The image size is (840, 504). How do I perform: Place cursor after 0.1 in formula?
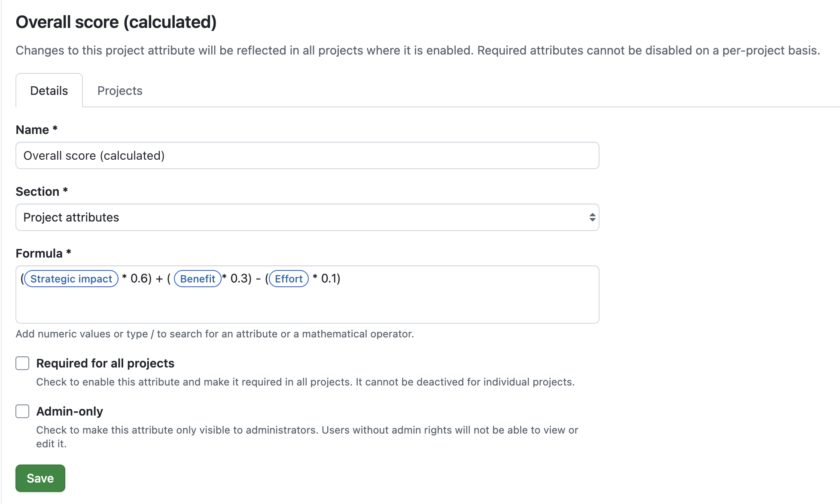click(341, 279)
